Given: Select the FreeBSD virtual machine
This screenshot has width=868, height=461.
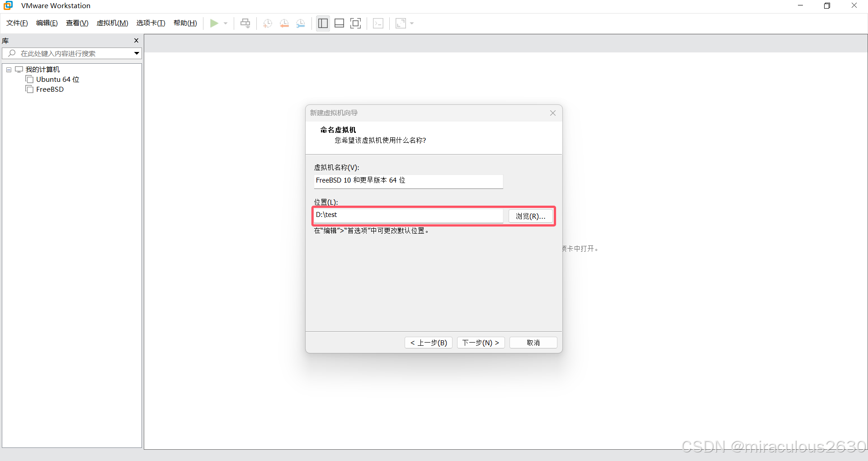Looking at the screenshot, I should tap(50, 89).
